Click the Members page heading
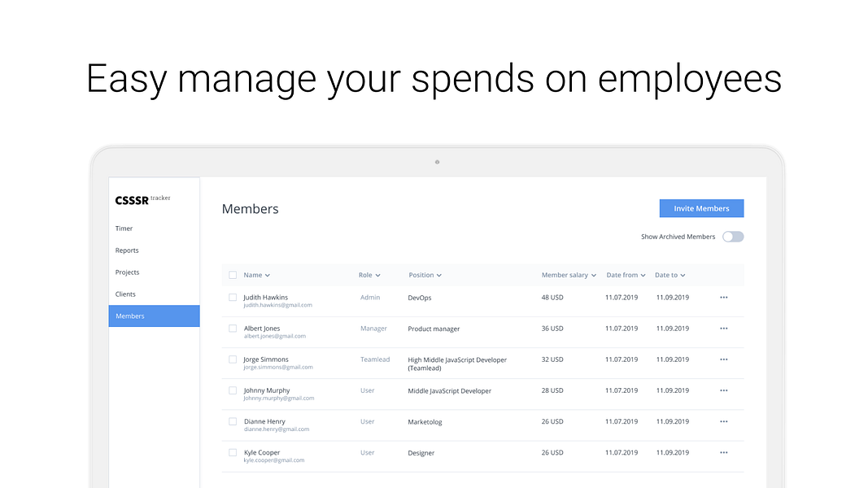This screenshot has height=488, width=868. point(250,208)
